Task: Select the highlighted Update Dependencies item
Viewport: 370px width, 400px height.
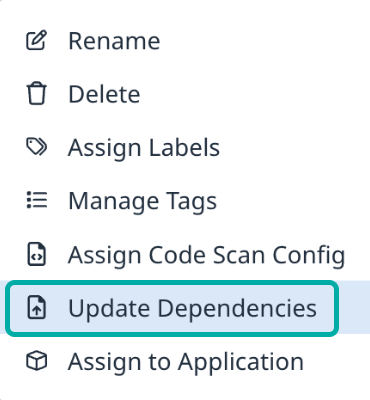Action: coord(172,308)
